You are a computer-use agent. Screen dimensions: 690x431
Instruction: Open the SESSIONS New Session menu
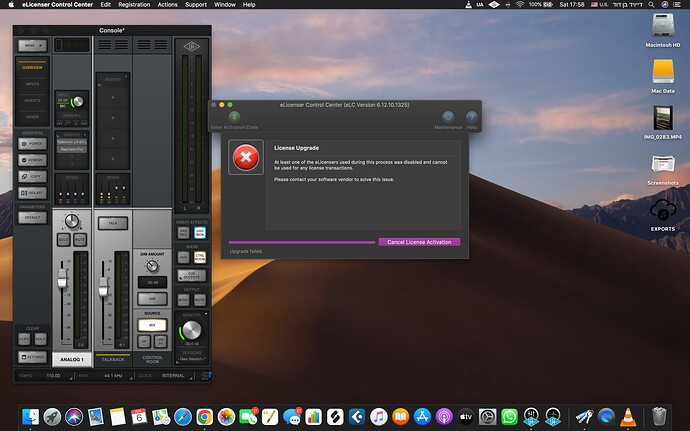192,359
